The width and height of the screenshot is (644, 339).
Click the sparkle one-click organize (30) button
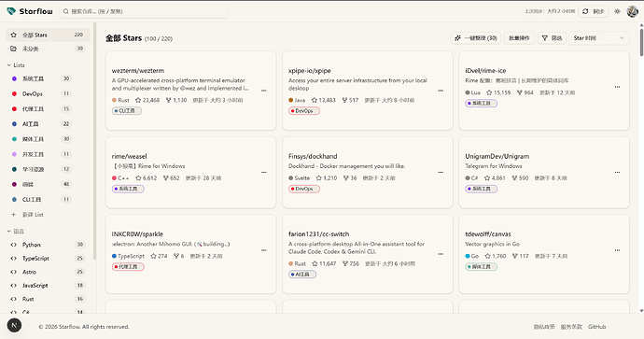476,38
